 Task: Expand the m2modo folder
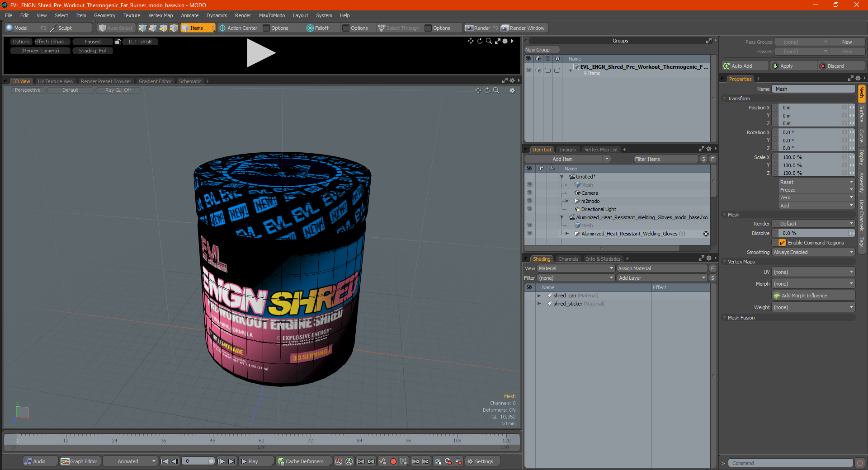tap(567, 201)
